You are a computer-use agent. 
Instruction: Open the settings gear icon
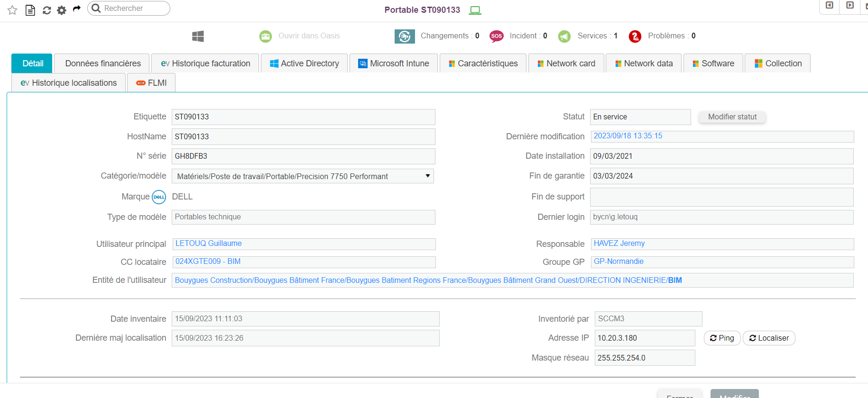point(62,10)
